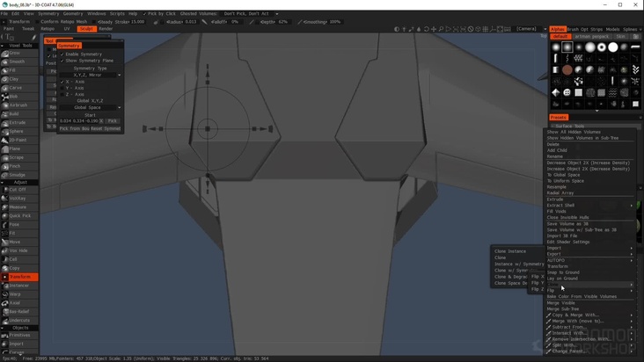Image resolution: width=644 pixels, height=362 pixels.
Task: Switch to the Retopo room tab
Action: pyautogui.click(x=48, y=29)
